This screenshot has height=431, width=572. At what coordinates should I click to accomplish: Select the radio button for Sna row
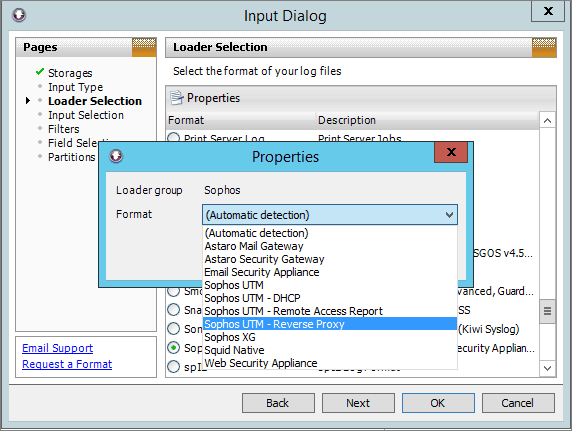(x=174, y=310)
